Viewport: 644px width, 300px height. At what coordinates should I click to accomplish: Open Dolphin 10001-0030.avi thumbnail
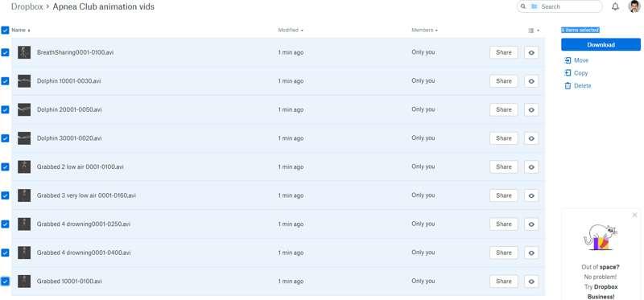24,81
